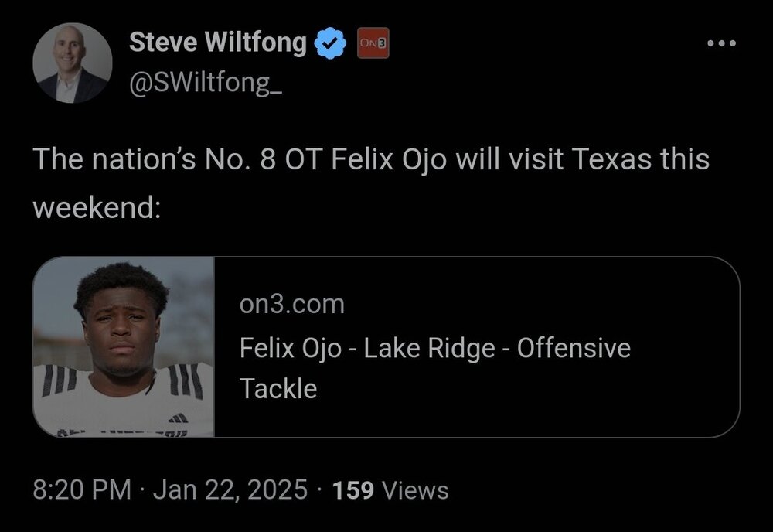This screenshot has width=773, height=532.
Task: Open the on3.com domain link in card
Action: click(x=291, y=305)
